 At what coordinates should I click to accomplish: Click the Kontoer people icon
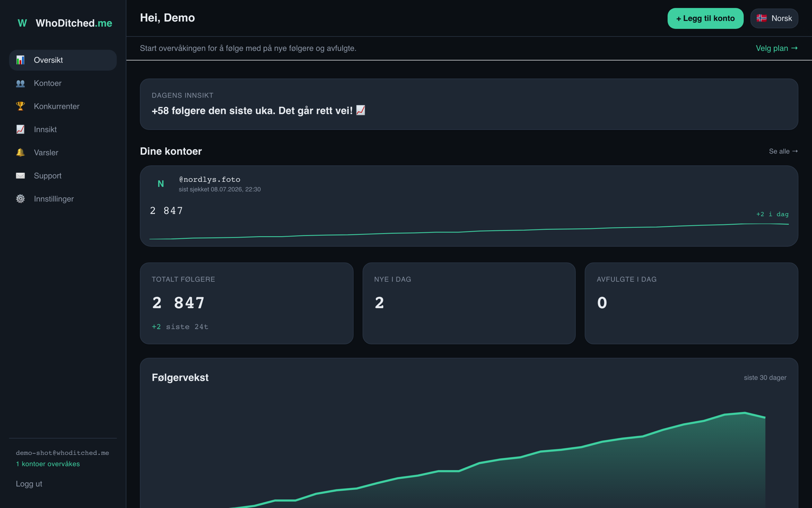20,83
